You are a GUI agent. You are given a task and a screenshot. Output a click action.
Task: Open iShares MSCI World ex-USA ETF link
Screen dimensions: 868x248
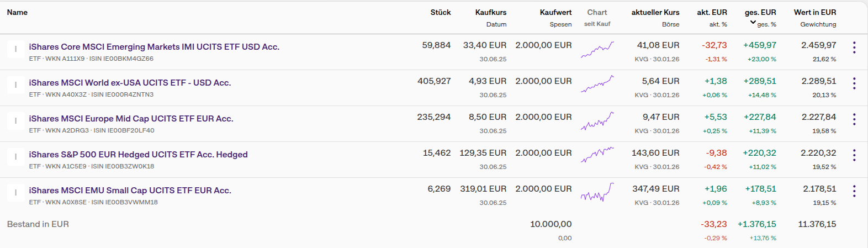130,83
